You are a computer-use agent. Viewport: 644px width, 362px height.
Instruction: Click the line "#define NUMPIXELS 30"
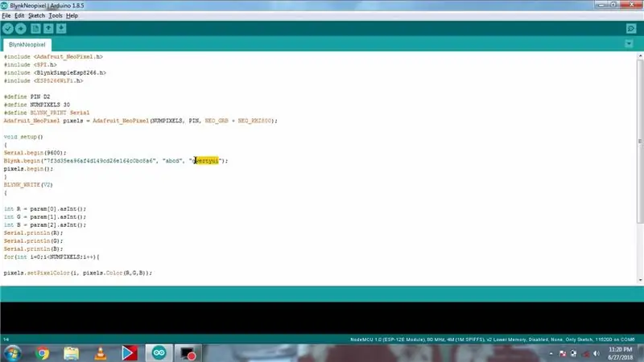click(37, 105)
